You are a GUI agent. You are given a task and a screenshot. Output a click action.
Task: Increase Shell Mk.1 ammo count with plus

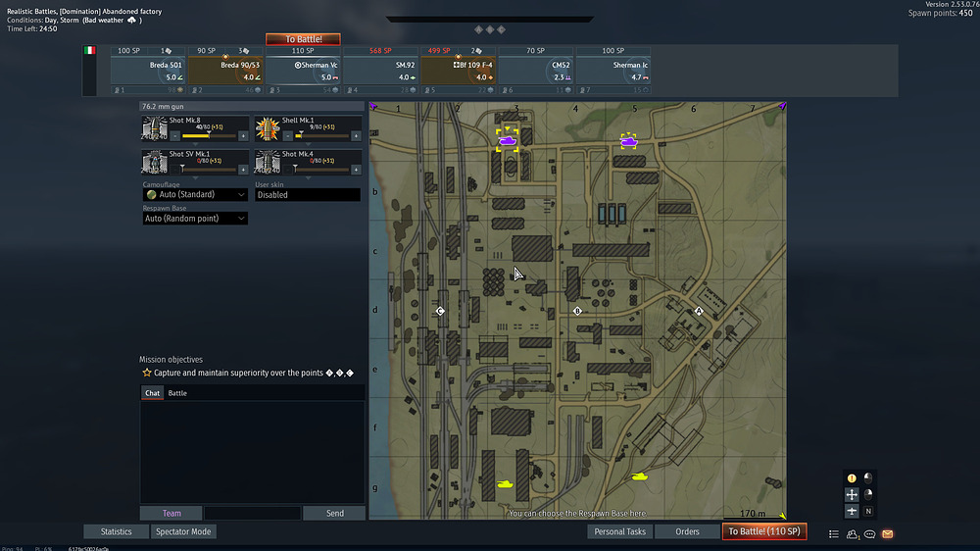[x=356, y=135]
